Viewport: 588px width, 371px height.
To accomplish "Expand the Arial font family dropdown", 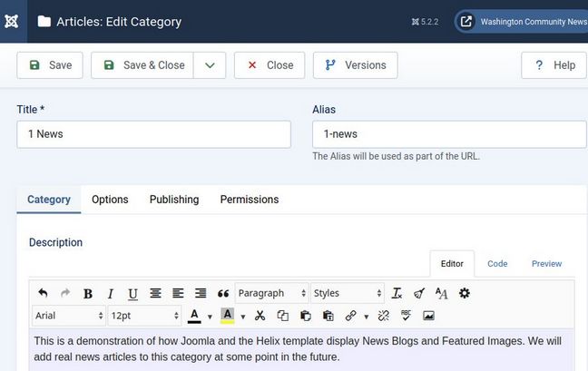I will (69, 316).
